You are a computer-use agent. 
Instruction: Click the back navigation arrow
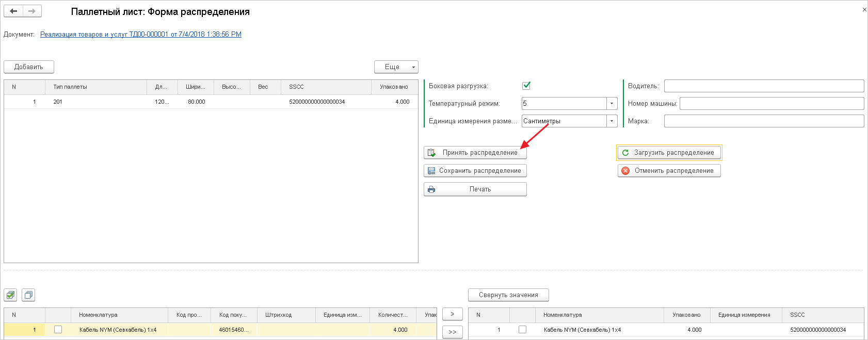coord(13,11)
